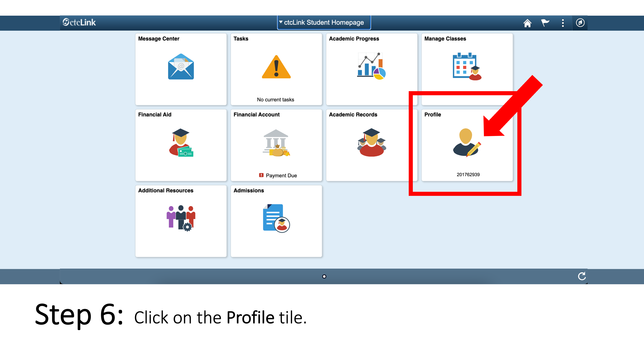Open the Additional Resources tile
This screenshot has width=644, height=362.
click(181, 221)
